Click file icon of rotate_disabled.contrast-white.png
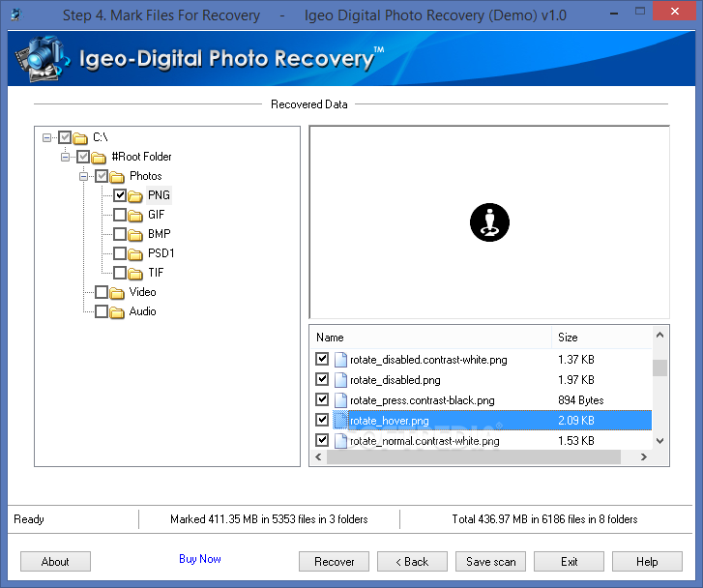703x588 pixels. tap(340, 359)
